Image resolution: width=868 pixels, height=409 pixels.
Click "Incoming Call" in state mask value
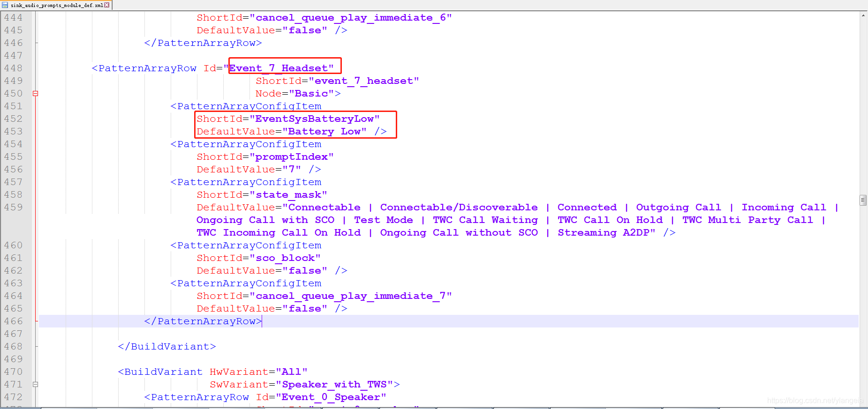(784, 208)
